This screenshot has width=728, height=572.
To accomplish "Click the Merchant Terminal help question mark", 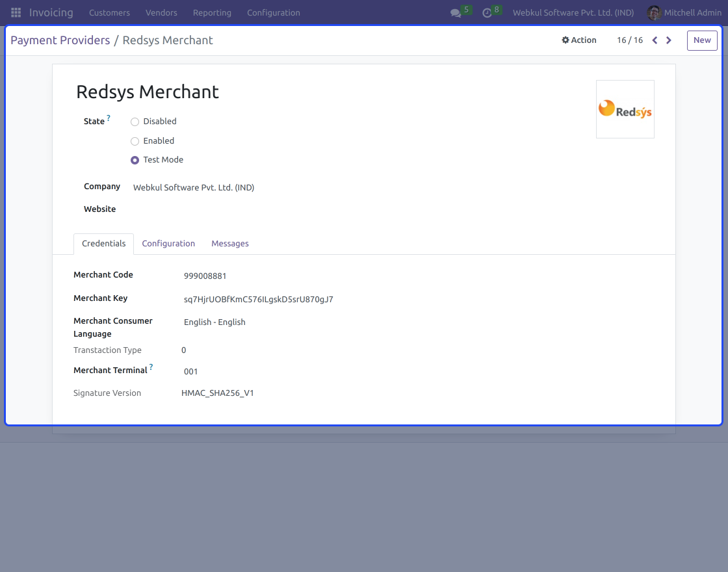I will (151, 367).
